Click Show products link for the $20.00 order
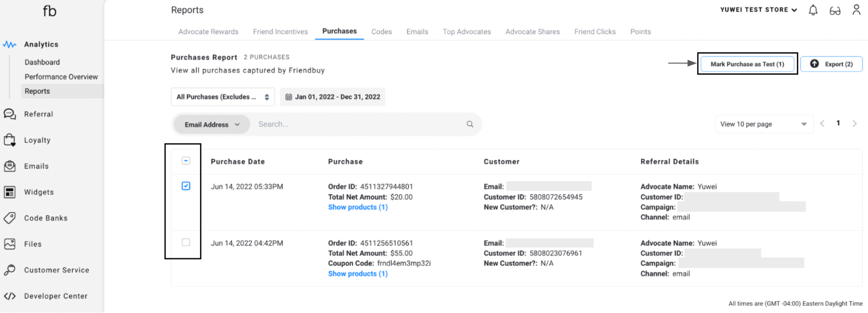This screenshot has height=313, width=868. [x=358, y=207]
